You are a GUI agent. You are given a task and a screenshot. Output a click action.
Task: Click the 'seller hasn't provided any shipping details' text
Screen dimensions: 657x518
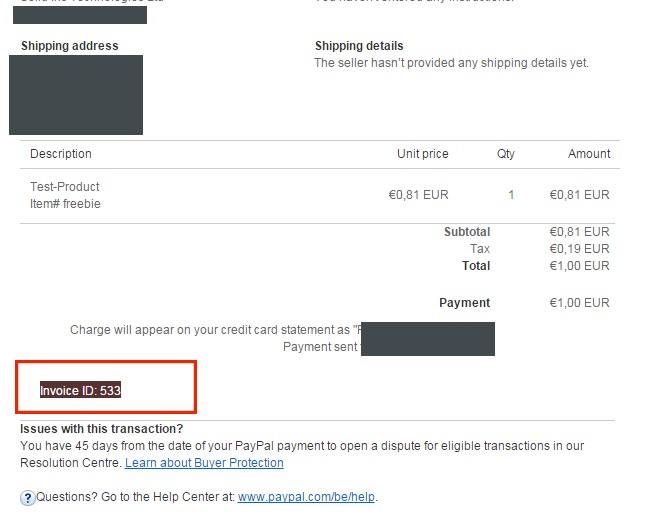pyautogui.click(x=452, y=63)
